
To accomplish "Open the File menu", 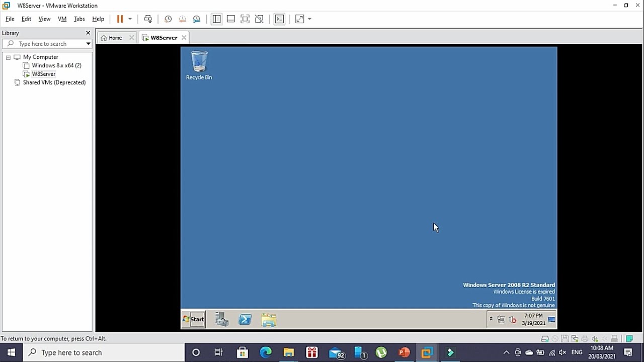I will [x=10, y=19].
